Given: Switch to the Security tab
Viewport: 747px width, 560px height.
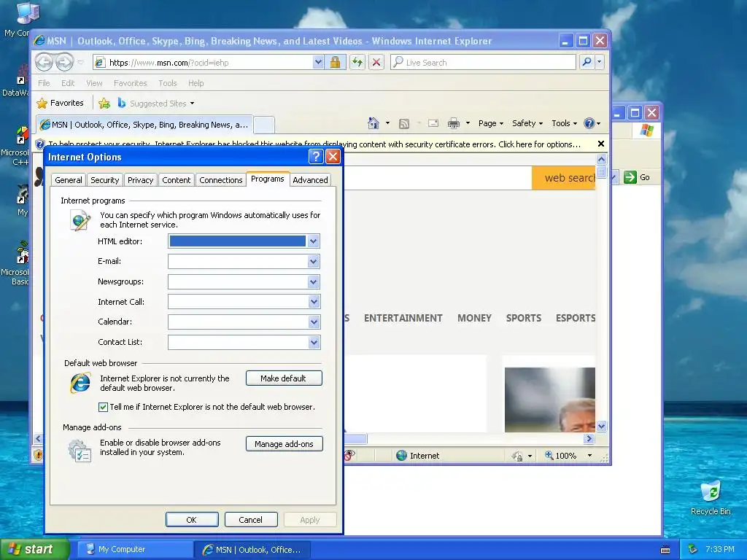Looking at the screenshot, I should (105, 180).
